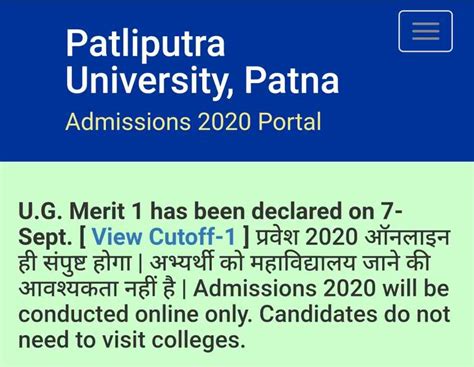Click the 'महाविद्यालय जाने की' Hindi text

[x=340, y=263]
